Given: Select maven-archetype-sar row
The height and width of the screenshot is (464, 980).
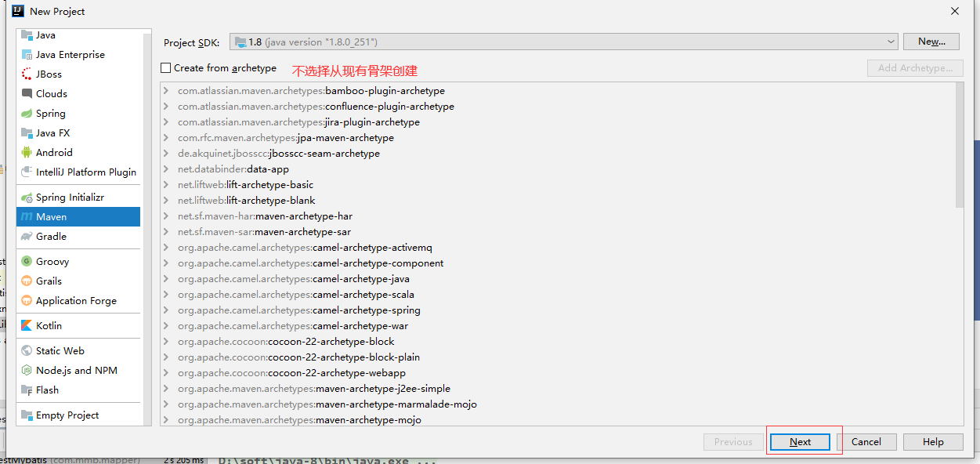Looking at the screenshot, I should coord(559,232).
